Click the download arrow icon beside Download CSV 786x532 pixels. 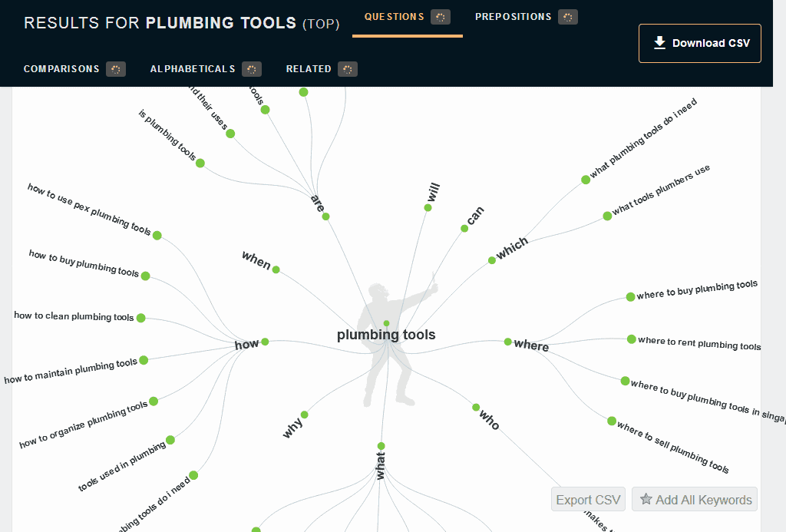pos(659,43)
